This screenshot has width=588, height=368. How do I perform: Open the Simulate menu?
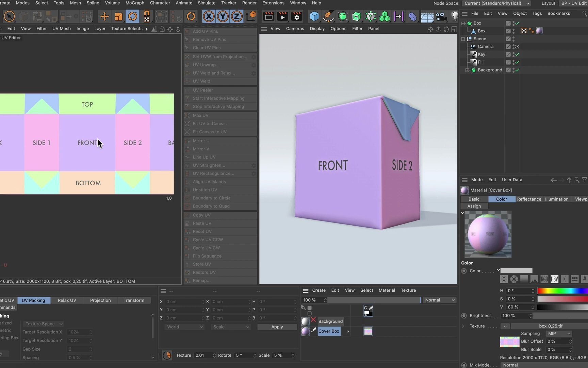(206, 3)
